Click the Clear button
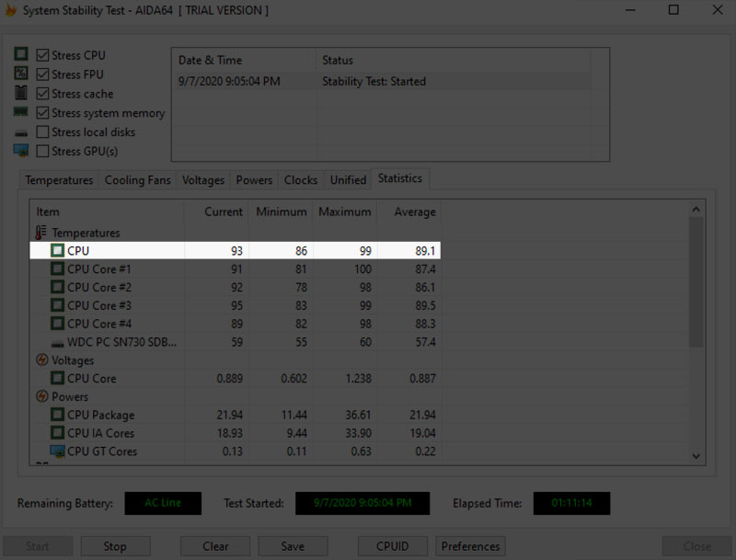This screenshot has height=560, width=736. tap(215, 546)
